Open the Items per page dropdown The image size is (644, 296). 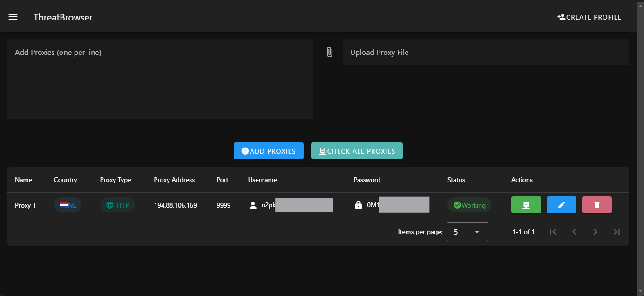pos(467,232)
